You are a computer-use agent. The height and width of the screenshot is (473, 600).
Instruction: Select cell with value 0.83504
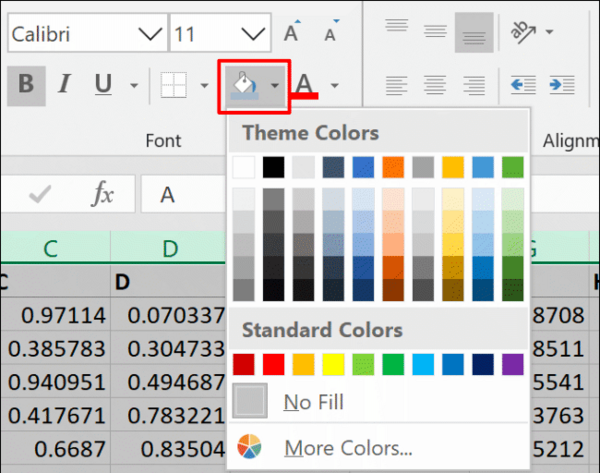click(169, 449)
